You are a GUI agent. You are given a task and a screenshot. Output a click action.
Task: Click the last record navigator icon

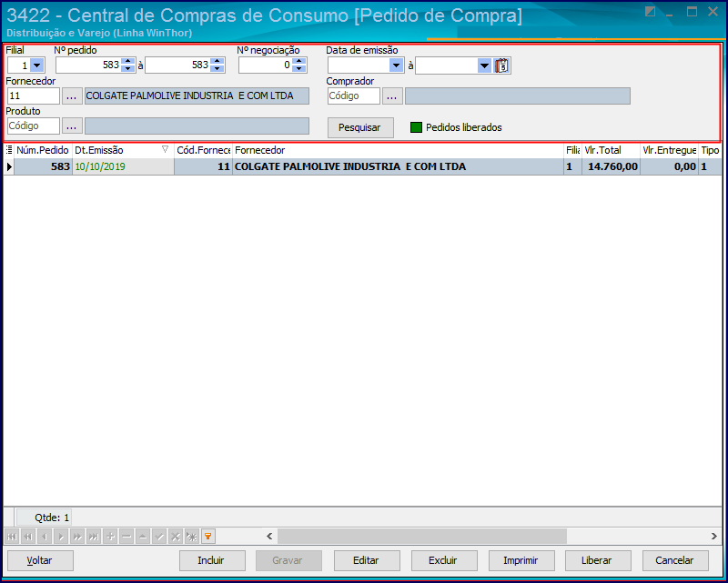point(94,537)
